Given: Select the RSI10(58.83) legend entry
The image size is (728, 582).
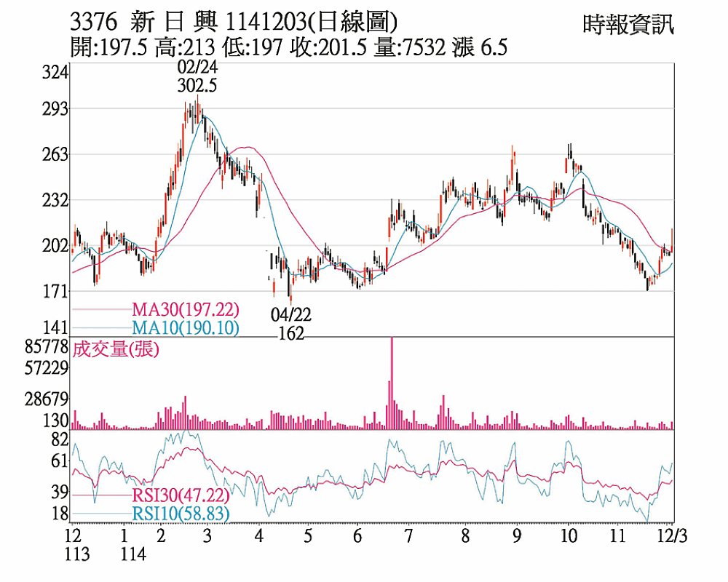Looking at the screenshot, I should 181,514.
